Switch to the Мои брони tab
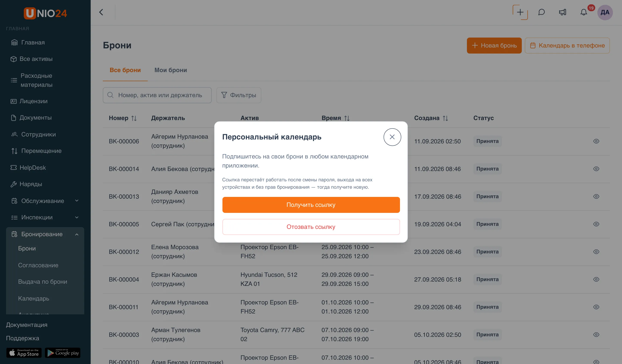 pyautogui.click(x=171, y=70)
